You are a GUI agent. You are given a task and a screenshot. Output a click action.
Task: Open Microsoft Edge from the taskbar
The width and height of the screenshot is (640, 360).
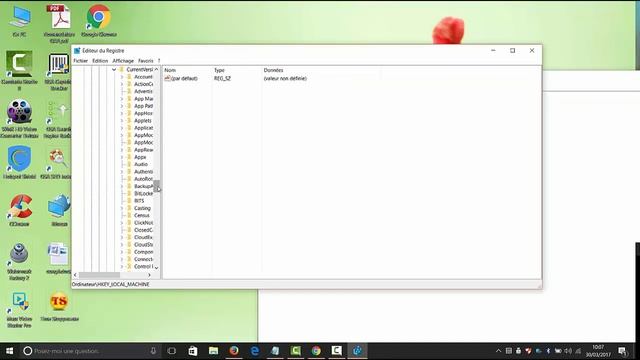tap(255, 351)
